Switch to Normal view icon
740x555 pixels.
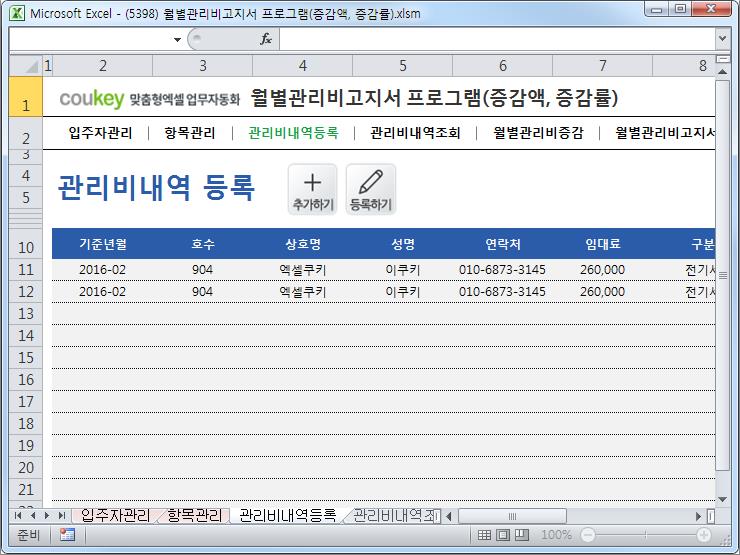point(484,535)
